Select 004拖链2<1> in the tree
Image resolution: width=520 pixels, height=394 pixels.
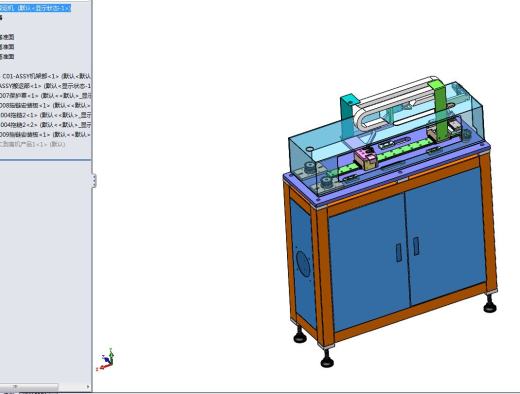point(45,115)
